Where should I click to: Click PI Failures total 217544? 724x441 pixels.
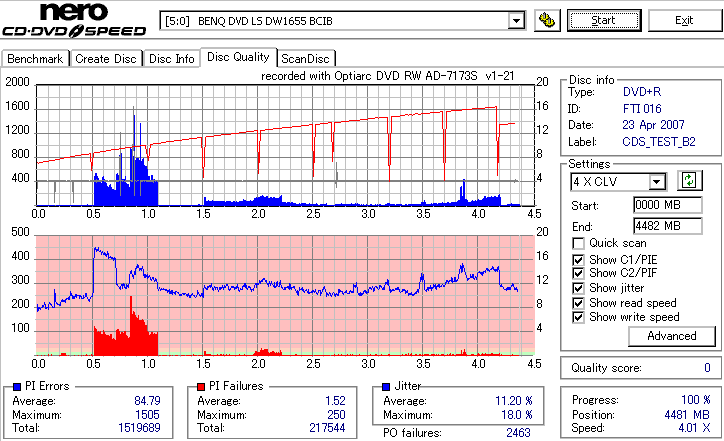[327, 428]
